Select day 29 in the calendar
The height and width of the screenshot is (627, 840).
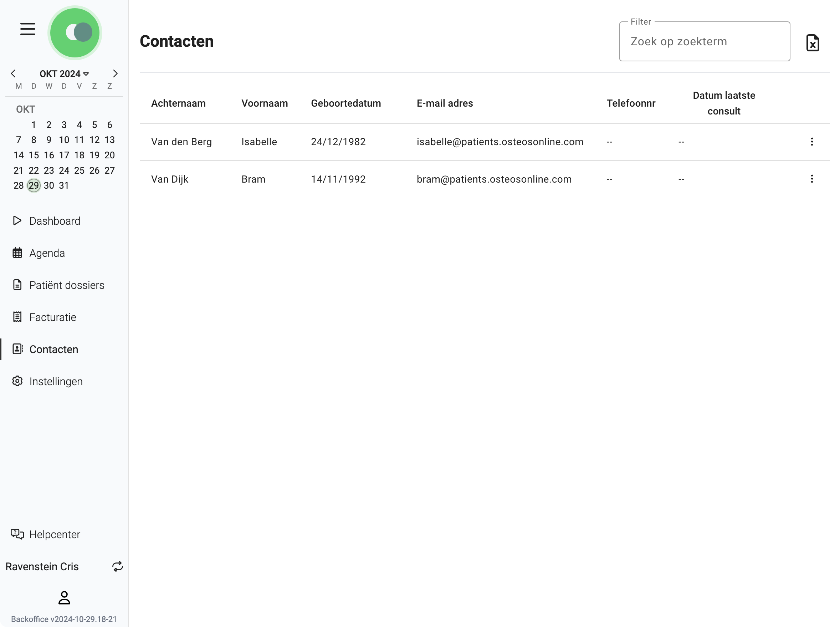34,185
